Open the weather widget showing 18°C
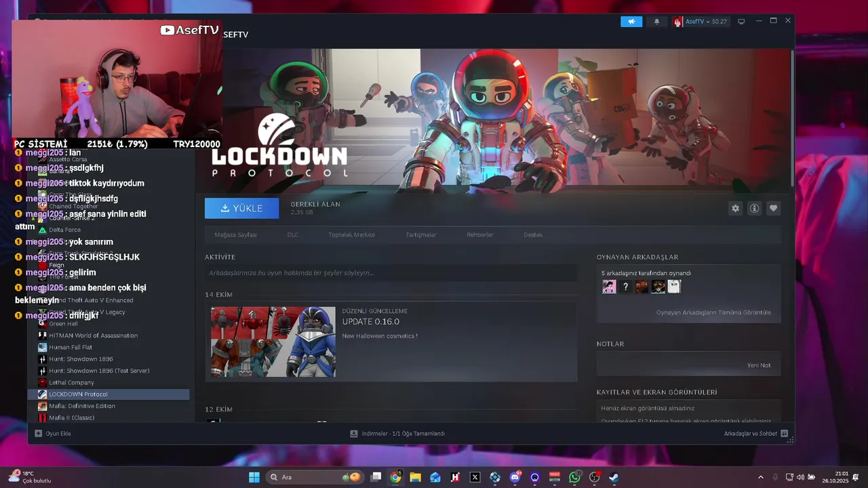 (x=30, y=477)
